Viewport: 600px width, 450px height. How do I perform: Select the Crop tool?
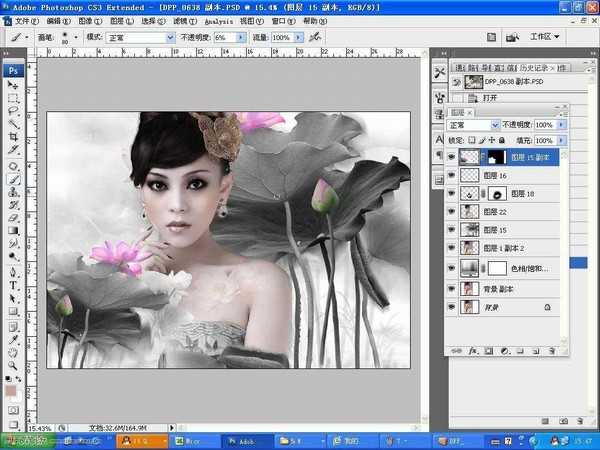click(13, 137)
